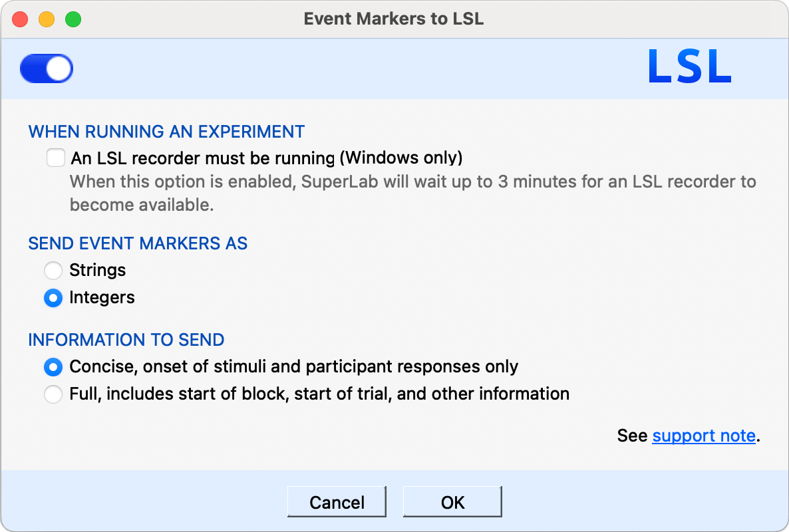
Task: Click the 'WHEN RUNNING AN EXPERIMENT' heading
Action: coord(166,132)
